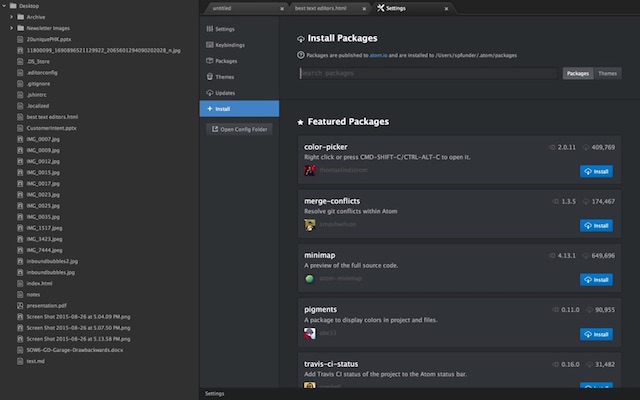Open 20uniquePHX.pptx file
Image resolution: width=640 pixels, height=400 pixels.
(49, 39)
